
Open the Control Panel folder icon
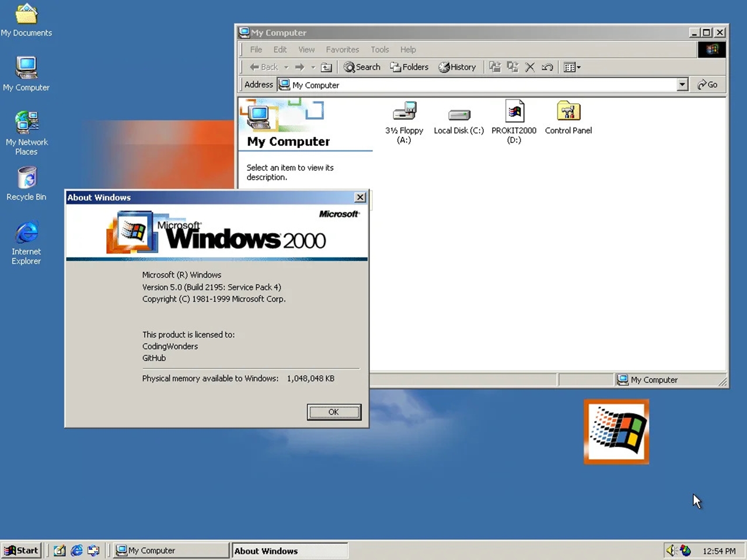pyautogui.click(x=568, y=112)
